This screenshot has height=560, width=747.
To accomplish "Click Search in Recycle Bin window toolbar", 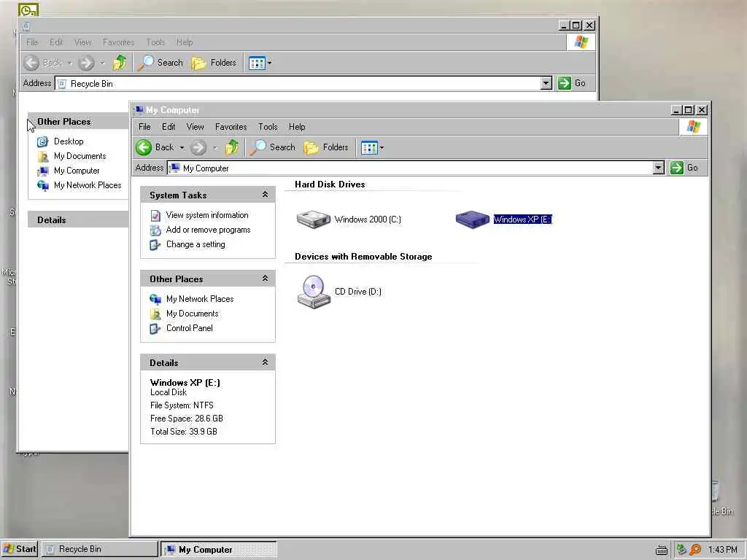I will tap(160, 63).
